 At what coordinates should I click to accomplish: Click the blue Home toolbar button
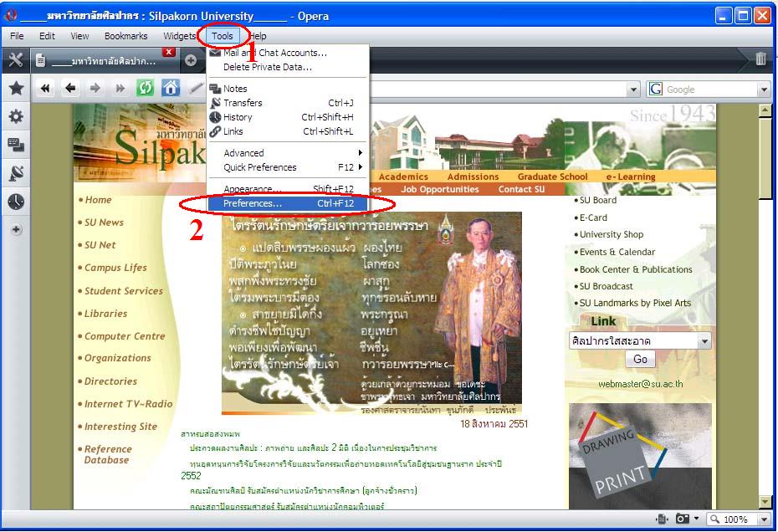(x=170, y=89)
